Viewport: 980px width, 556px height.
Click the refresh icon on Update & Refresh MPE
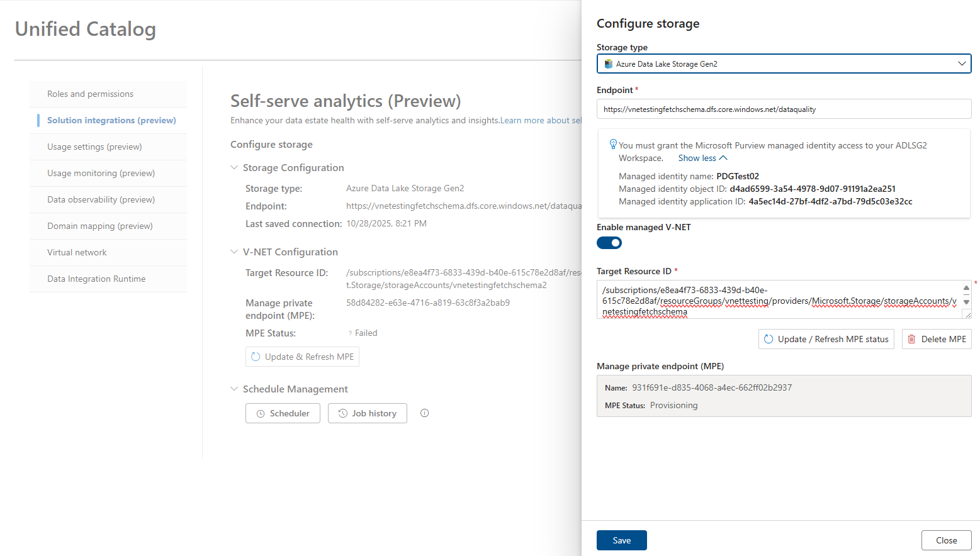(x=256, y=357)
